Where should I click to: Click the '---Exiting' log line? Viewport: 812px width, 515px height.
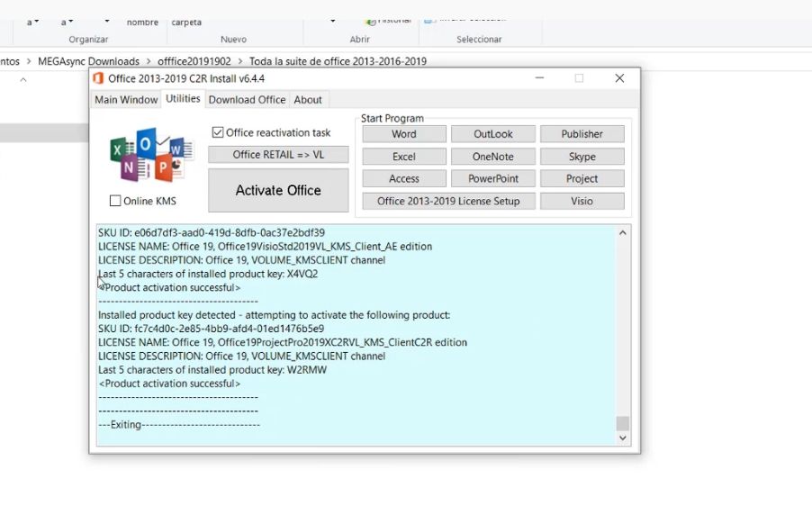point(178,425)
